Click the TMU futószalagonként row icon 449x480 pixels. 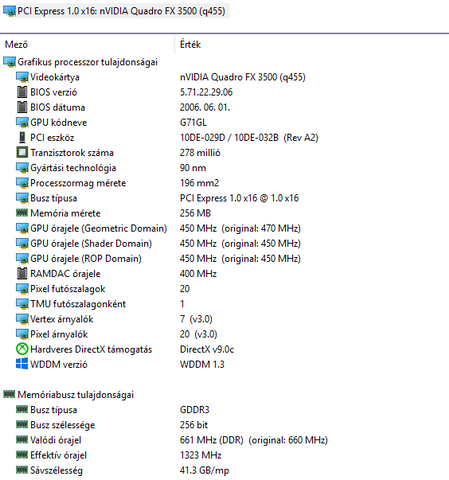click(22, 304)
